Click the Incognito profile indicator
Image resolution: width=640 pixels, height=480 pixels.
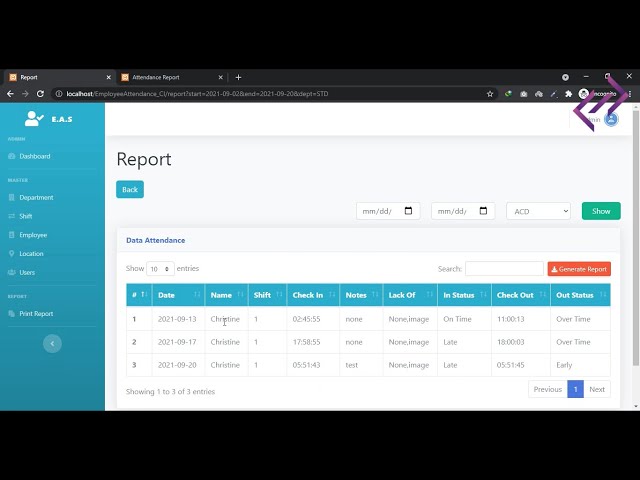click(x=598, y=94)
